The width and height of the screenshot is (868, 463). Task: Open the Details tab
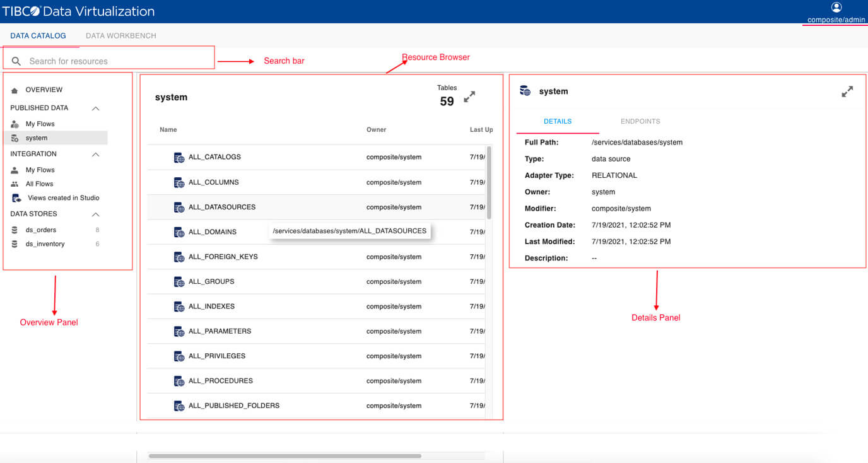[x=558, y=121]
